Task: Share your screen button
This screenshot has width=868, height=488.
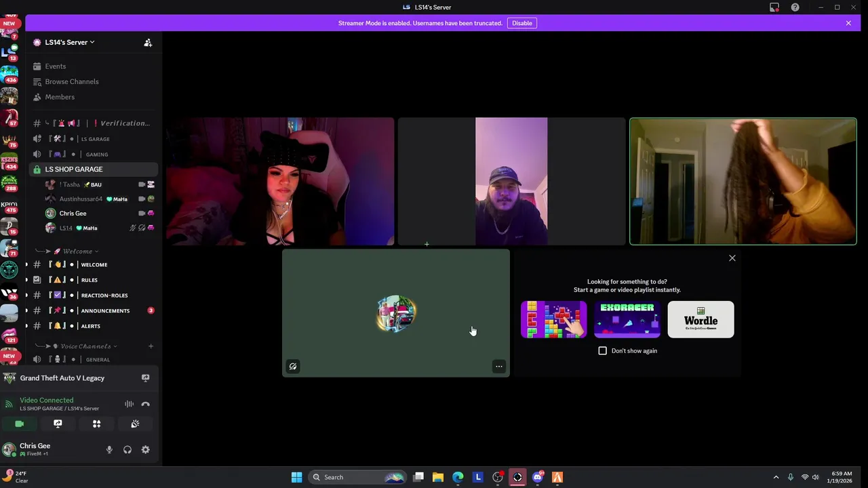Action: click(58, 424)
